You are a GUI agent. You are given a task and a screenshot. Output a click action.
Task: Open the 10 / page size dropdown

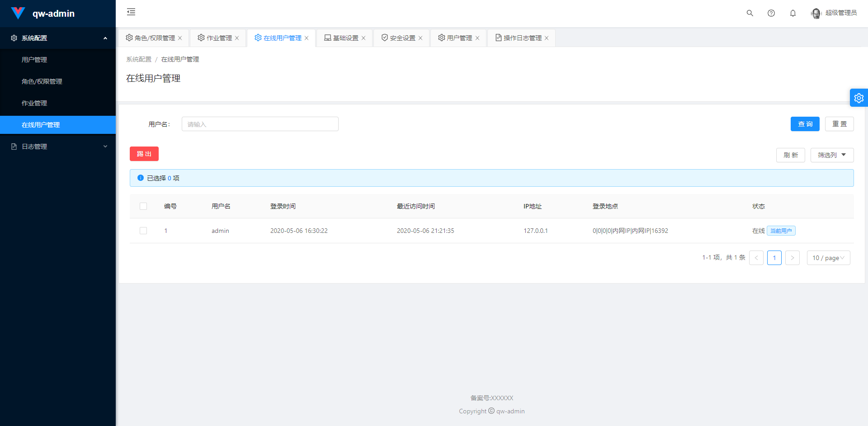(x=828, y=258)
